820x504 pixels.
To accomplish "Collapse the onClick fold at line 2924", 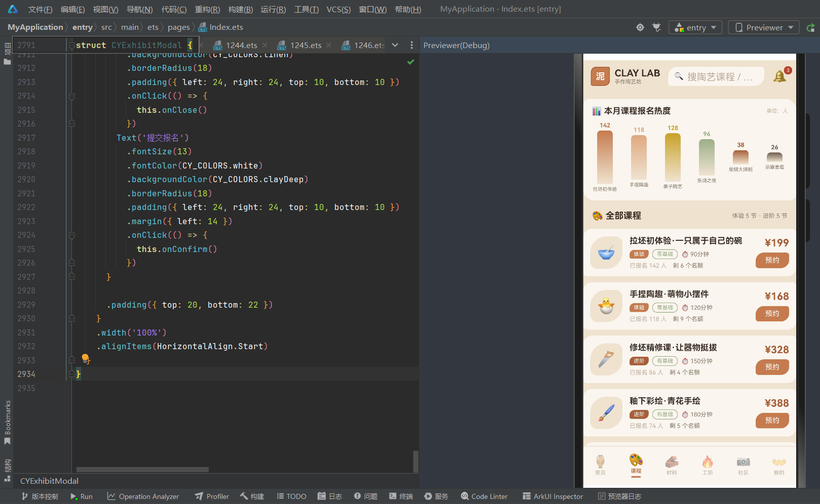I will pos(72,235).
